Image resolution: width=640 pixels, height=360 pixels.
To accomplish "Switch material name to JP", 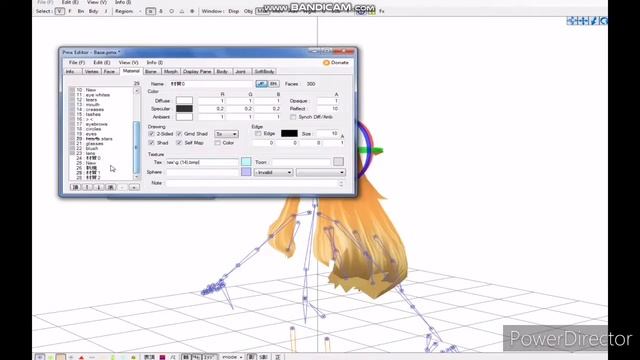I will coord(262,84).
